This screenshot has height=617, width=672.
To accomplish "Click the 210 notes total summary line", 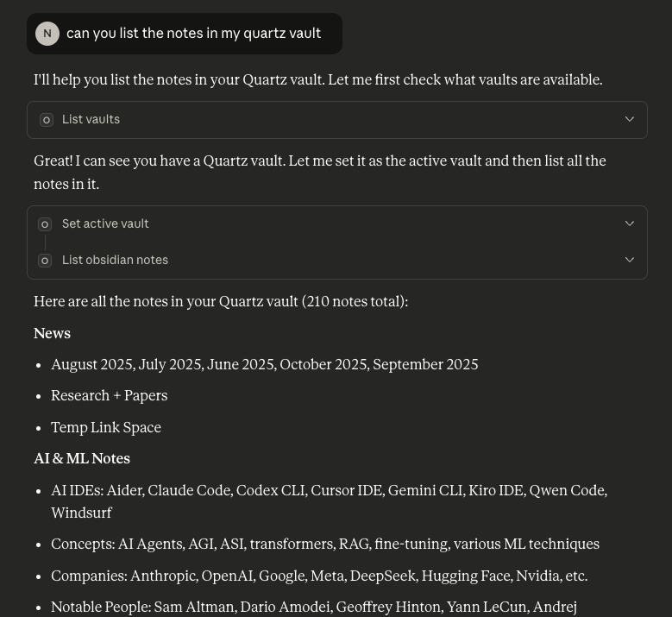I will tap(221, 301).
